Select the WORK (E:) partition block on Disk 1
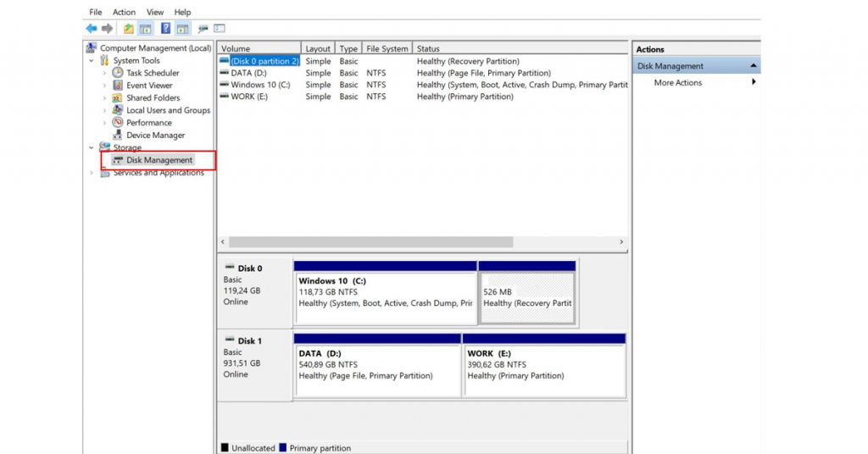 [x=544, y=366]
